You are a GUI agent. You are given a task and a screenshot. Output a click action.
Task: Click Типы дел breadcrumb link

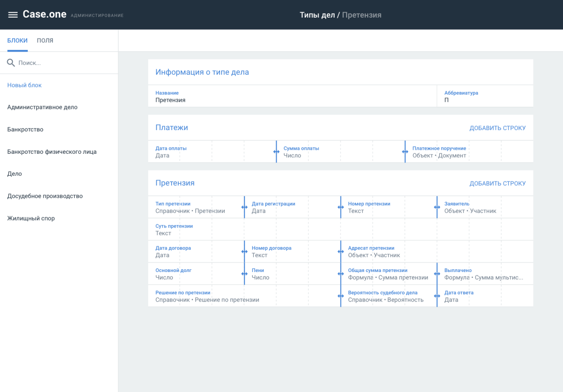(x=317, y=15)
